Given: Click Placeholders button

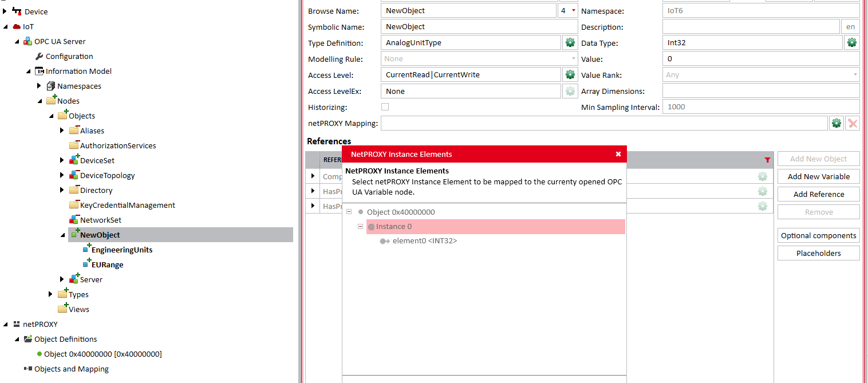Looking at the screenshot, I should 819,253.
